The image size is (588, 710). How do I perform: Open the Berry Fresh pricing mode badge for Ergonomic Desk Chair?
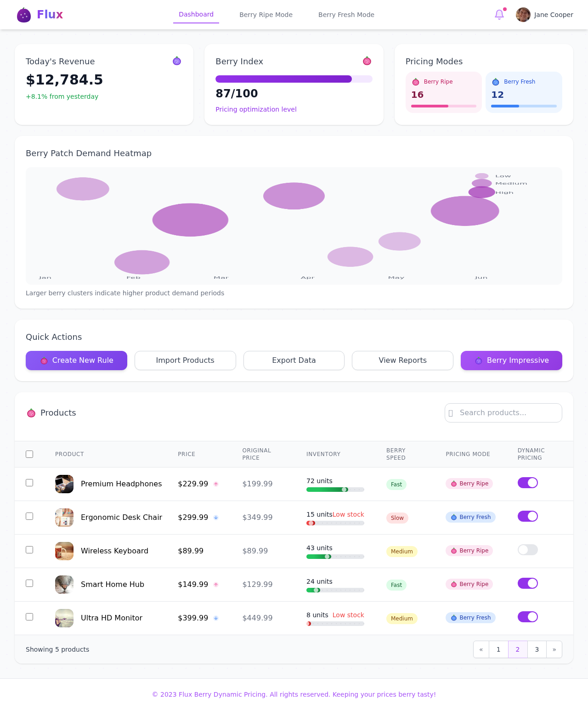click(470, 517)
